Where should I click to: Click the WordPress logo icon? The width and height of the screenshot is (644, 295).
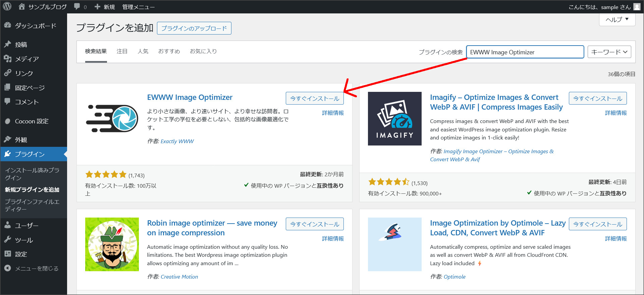(7, 6)
